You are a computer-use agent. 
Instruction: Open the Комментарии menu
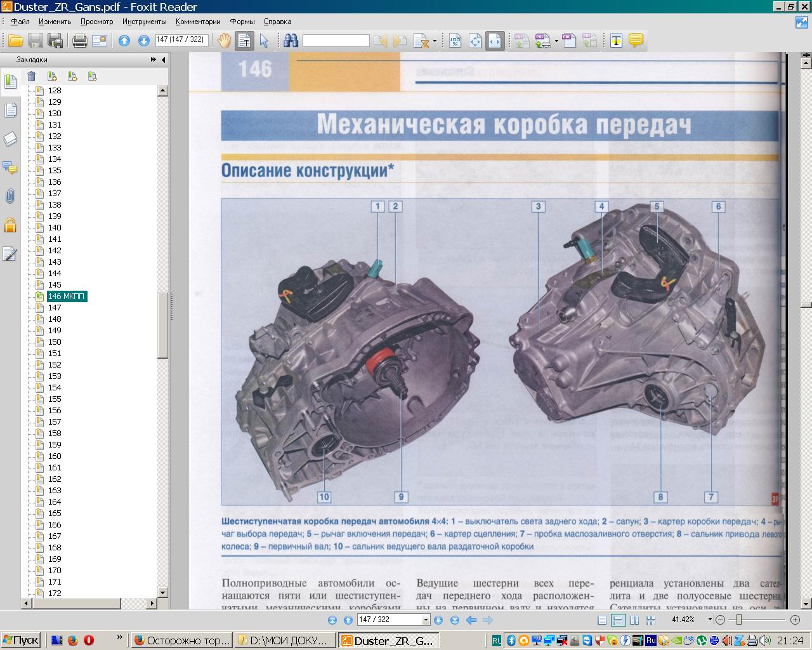(198, 22)
